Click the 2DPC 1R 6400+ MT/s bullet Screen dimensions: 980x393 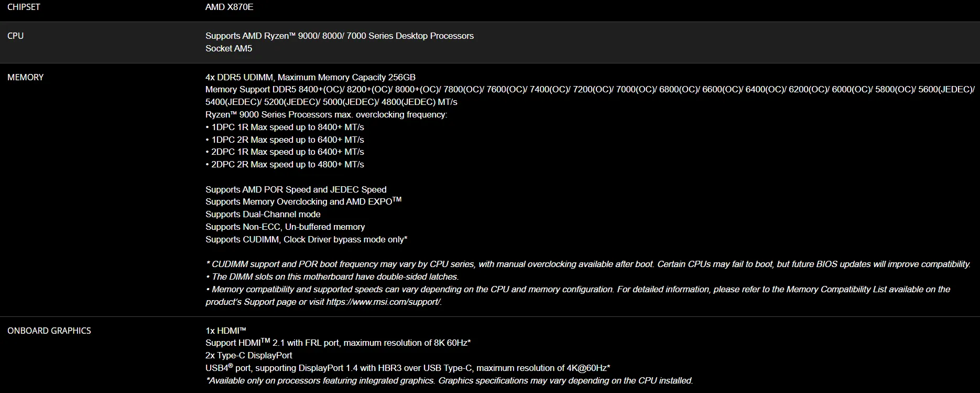(x=285, y=152)
